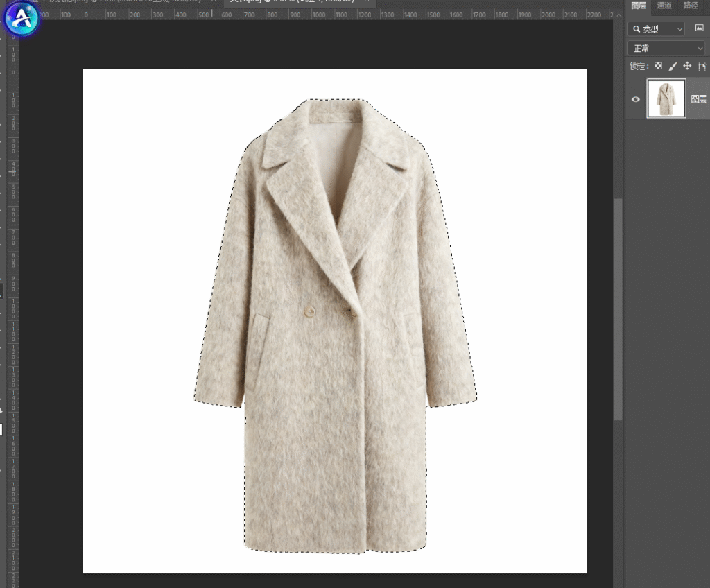Click the coat's left button on canvas

click(309, 311)
